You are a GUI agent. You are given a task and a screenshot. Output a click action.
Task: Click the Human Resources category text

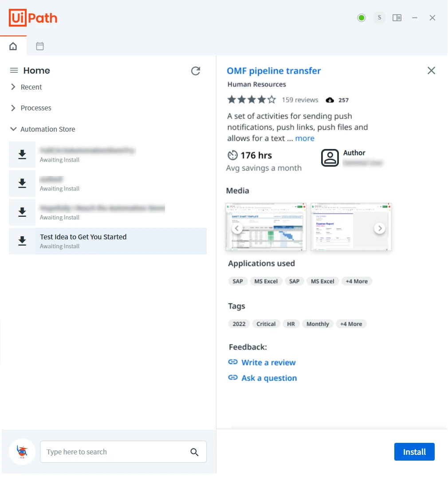(256, 84)
